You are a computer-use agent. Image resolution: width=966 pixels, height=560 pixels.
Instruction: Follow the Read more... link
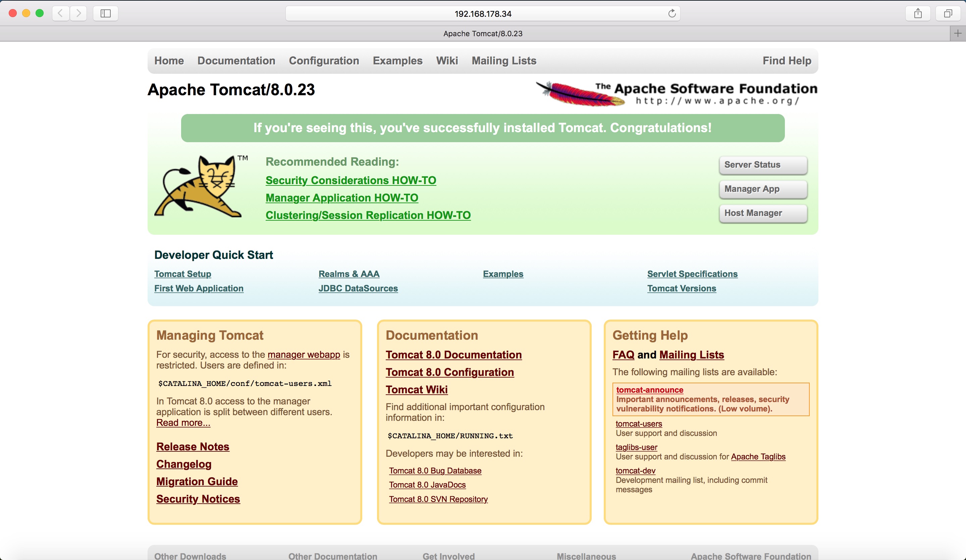pyautogui.click(x=183, y=423)
